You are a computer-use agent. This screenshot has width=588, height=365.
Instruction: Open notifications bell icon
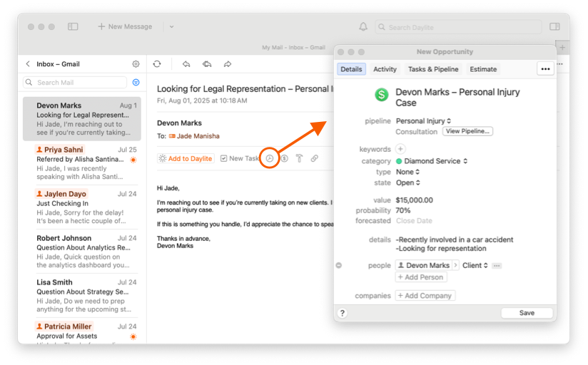tap(363, 27)
